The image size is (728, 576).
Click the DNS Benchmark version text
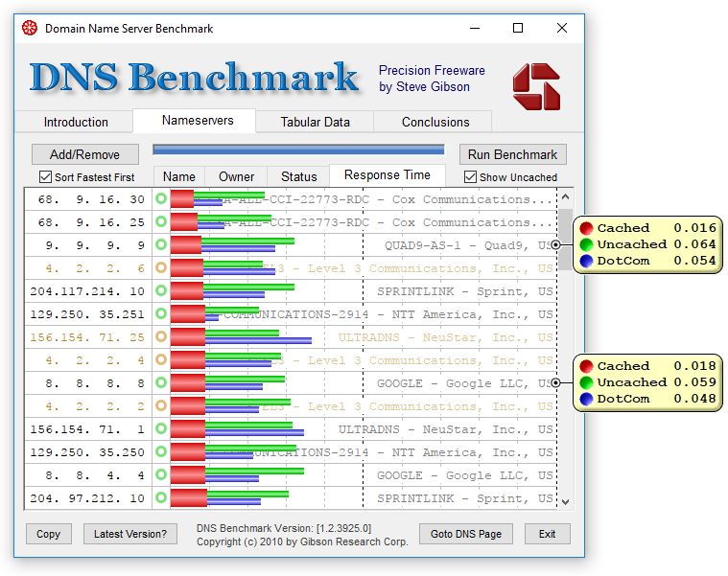click(x=284, y=528)
